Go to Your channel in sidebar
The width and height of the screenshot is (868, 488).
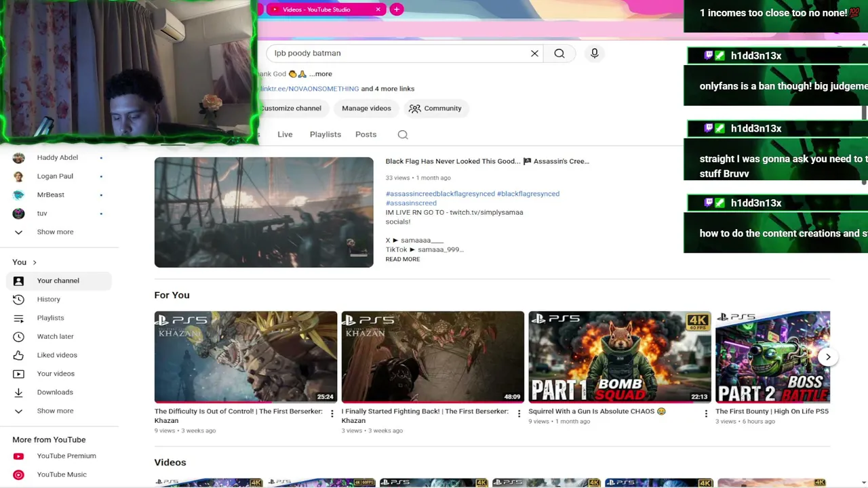pyautogui.click(x=59, y=281)
